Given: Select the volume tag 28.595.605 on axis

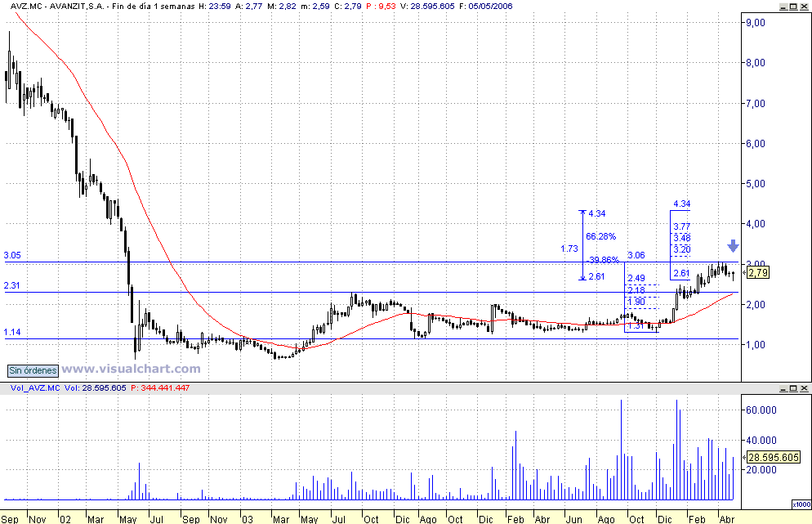Looking at the screenshot, I should point(774,457).
